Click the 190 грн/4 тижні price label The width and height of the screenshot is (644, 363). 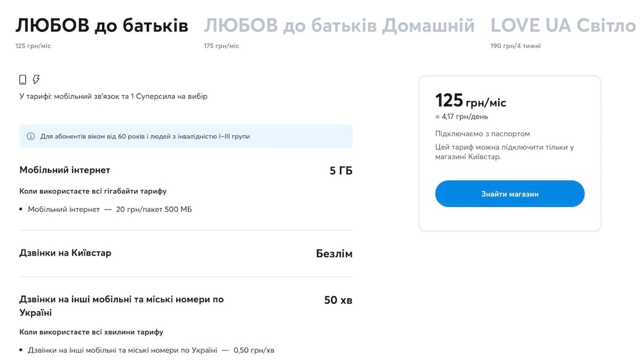point(515,46)
